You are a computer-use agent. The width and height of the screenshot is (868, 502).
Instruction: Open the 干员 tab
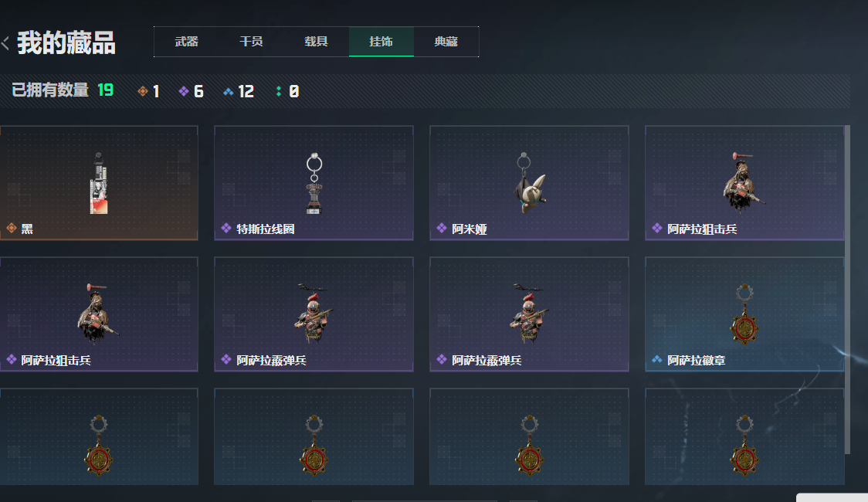pyautogui.click(x=251, y=42)
